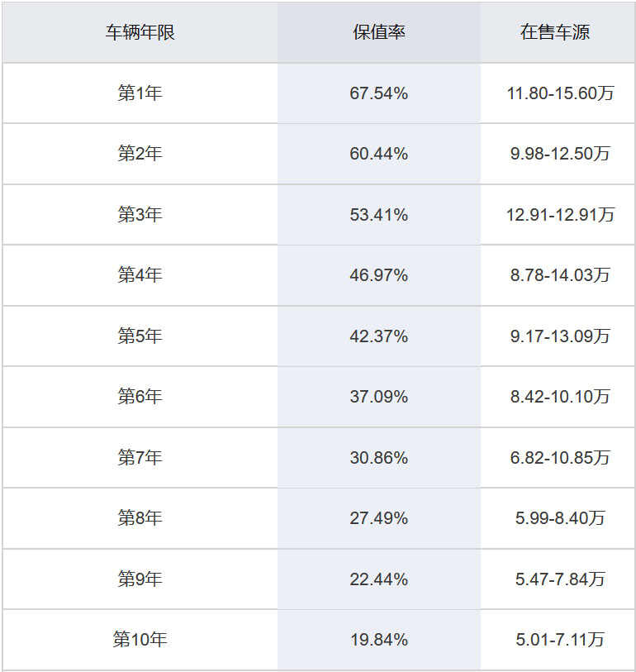Open the 8.78-14.03万 listings range
The width and height of the screenshot is (636, 672).
(x=560, y=275)
